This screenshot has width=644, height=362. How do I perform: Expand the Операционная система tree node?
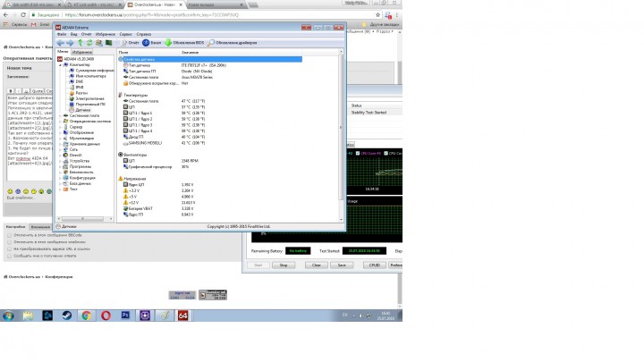click(60, 122)
